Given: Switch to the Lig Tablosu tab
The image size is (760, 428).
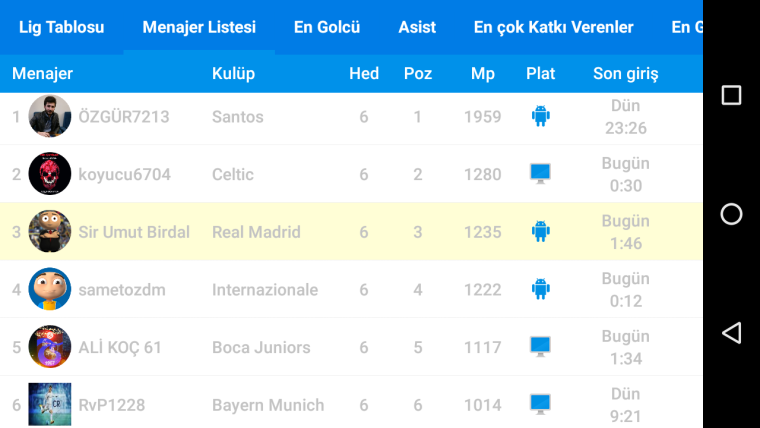Looking at the screenshot, I should click(62, 27).
